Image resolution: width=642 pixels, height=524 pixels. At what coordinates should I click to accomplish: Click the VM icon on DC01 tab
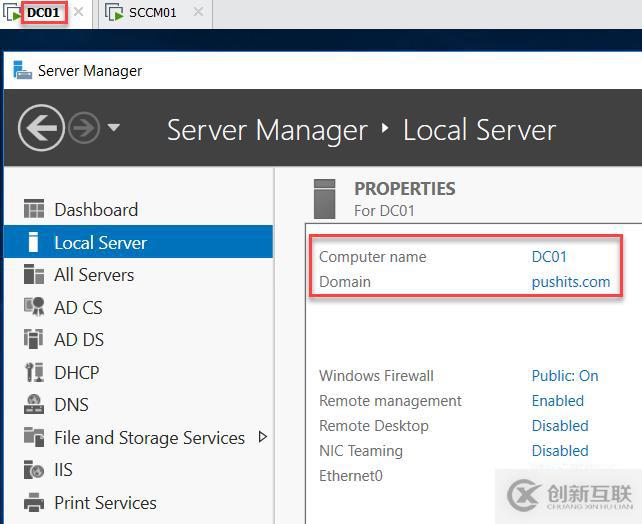pos(12,12)
